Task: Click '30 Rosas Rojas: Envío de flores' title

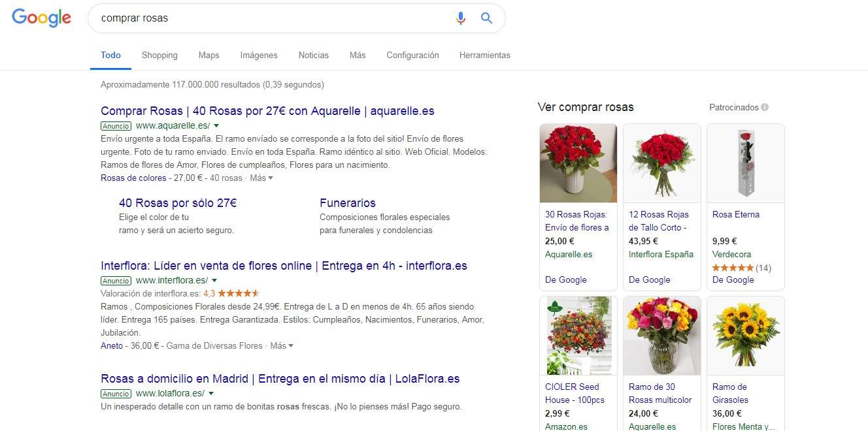Action: [577, 221]
